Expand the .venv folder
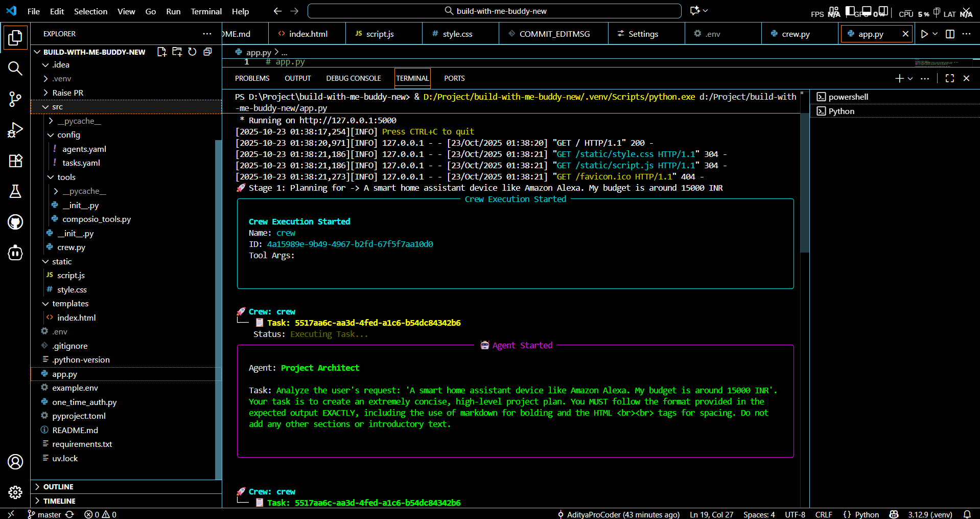 [61, 79]
